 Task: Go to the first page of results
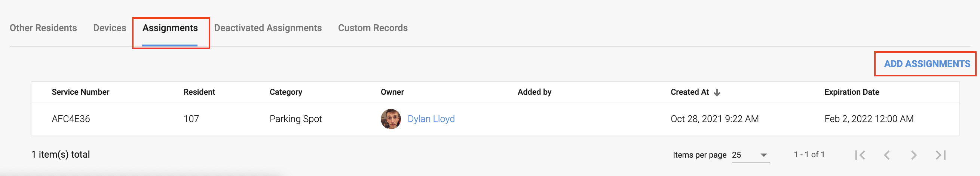click(860, 155)
